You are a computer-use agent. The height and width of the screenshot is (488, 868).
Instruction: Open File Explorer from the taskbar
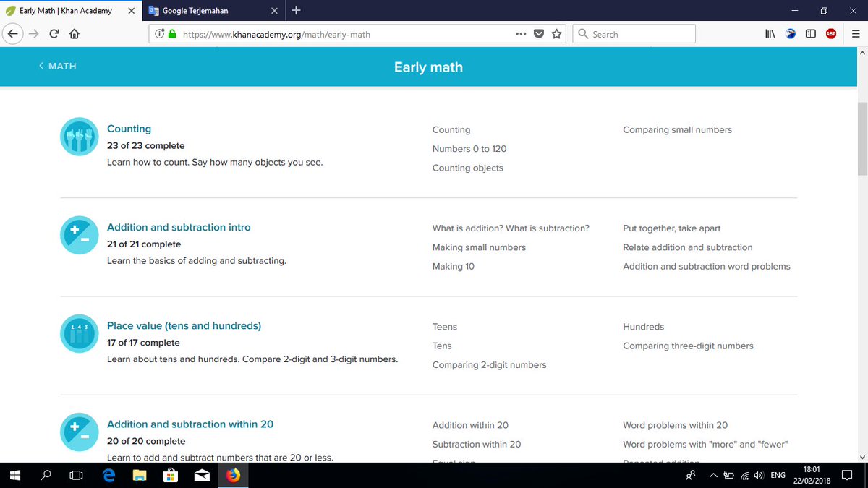pos(140,475)
